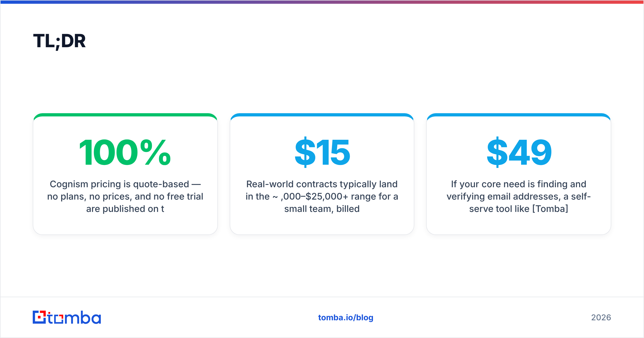Open the tomba.io/blog link

(346, 318)
